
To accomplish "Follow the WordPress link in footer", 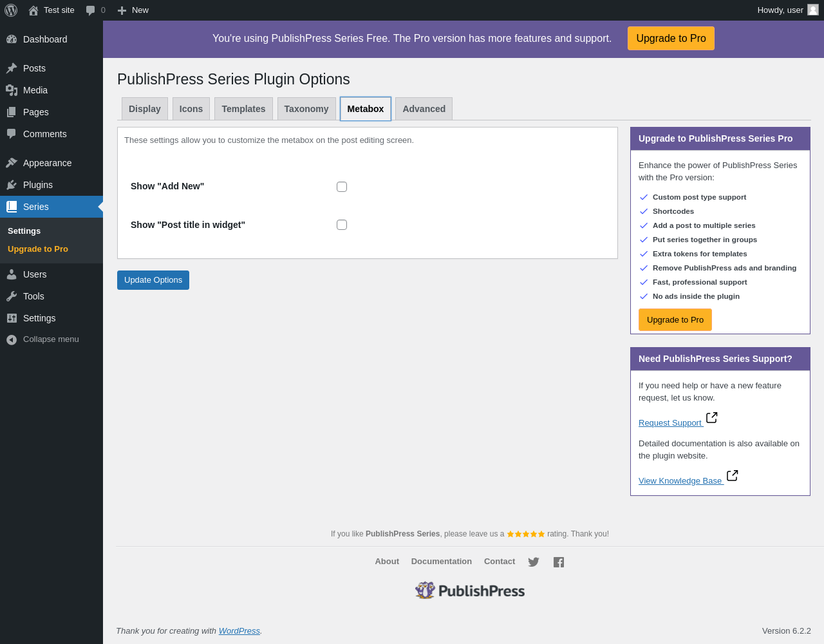I will tap(239, 631).
